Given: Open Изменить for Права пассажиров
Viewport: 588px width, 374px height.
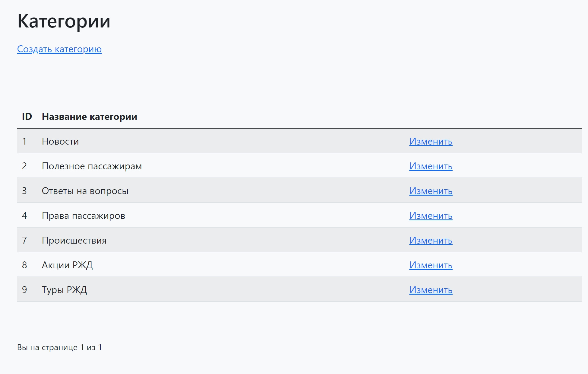Looking at the screenshot, I should click(x=431, y=216).
